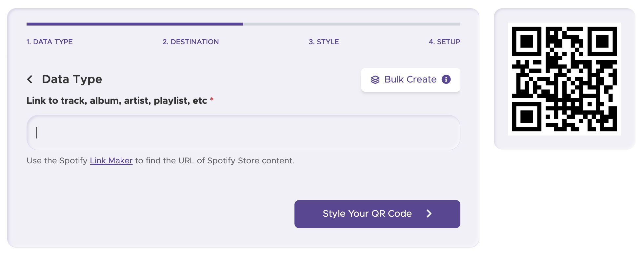
Task: Click the back chevron beside Data Type heading
Action: [30, 79]
